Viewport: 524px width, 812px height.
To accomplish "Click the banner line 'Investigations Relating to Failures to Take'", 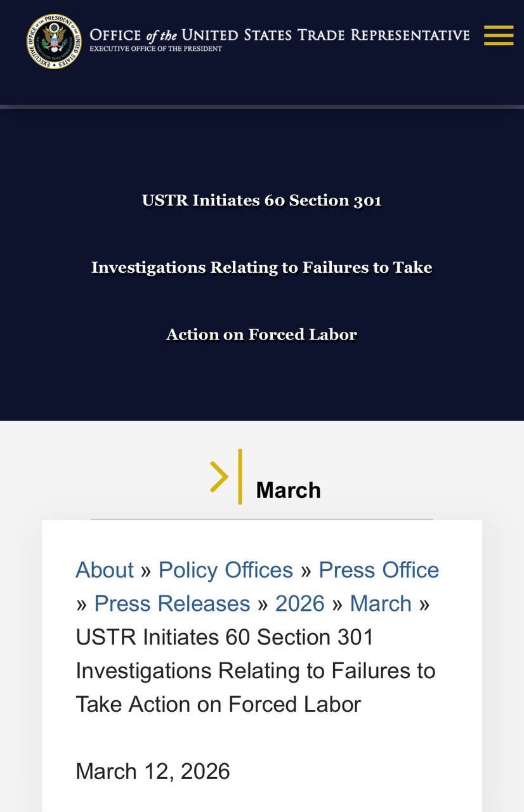I will click(261, 267).
